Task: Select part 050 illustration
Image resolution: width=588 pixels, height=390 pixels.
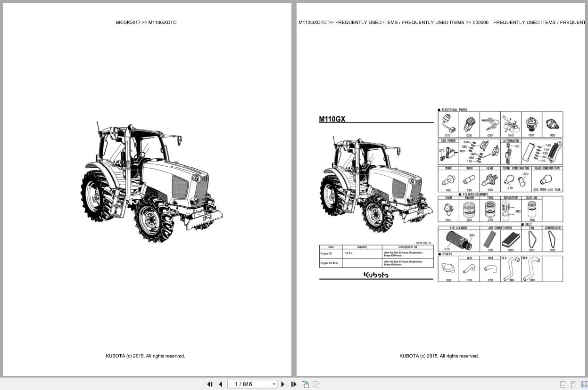Action: click(x=531, y=124)
